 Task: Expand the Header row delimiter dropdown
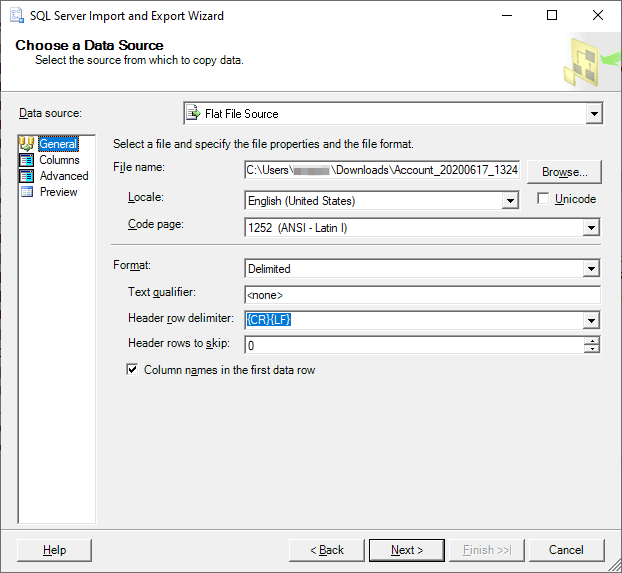591,320
